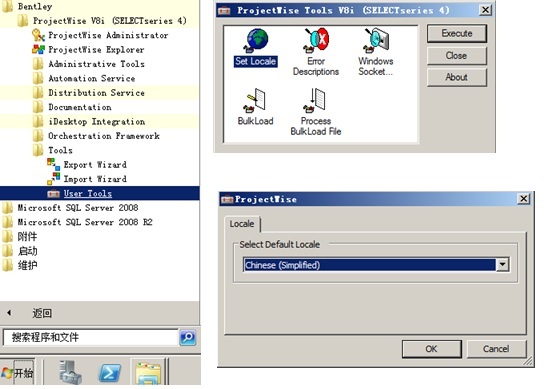The image size is (547, 389).
Task: Close the ProjectWise Tools V8i window
Action: [485, 10]
